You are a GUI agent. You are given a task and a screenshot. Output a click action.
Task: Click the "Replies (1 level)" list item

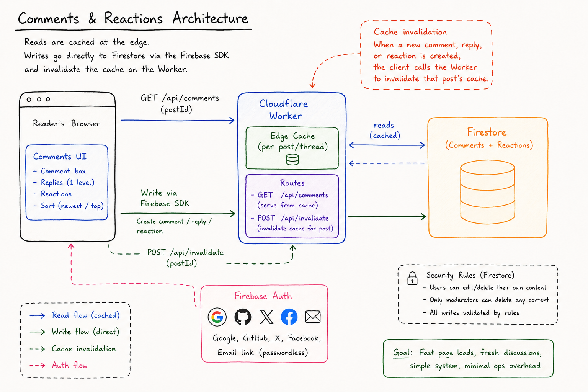67,183
